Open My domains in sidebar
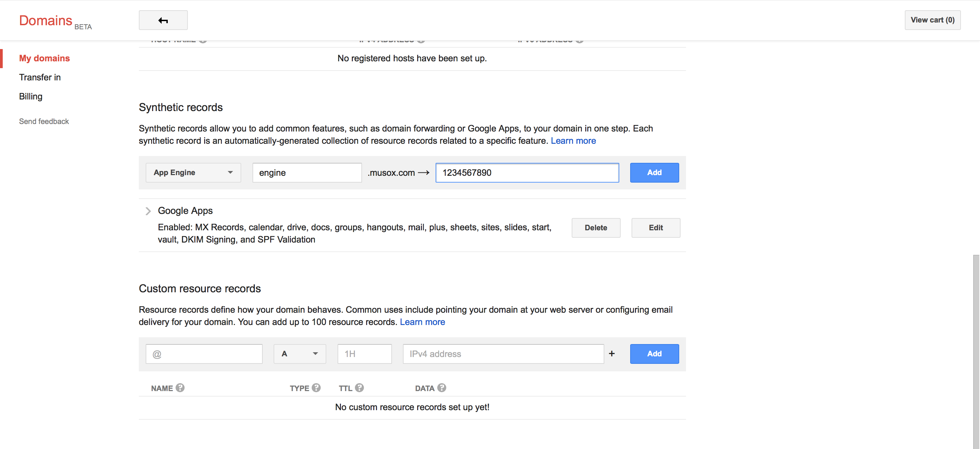This screenshot has height=449, width=980. [x=45, y=58]
